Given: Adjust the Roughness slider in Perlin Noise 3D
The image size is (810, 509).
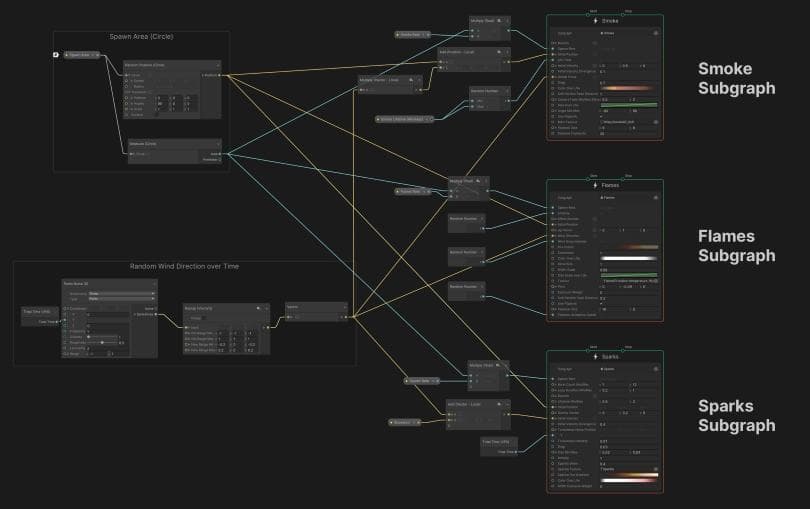Looking at the screenshot, I should (103, 342).
